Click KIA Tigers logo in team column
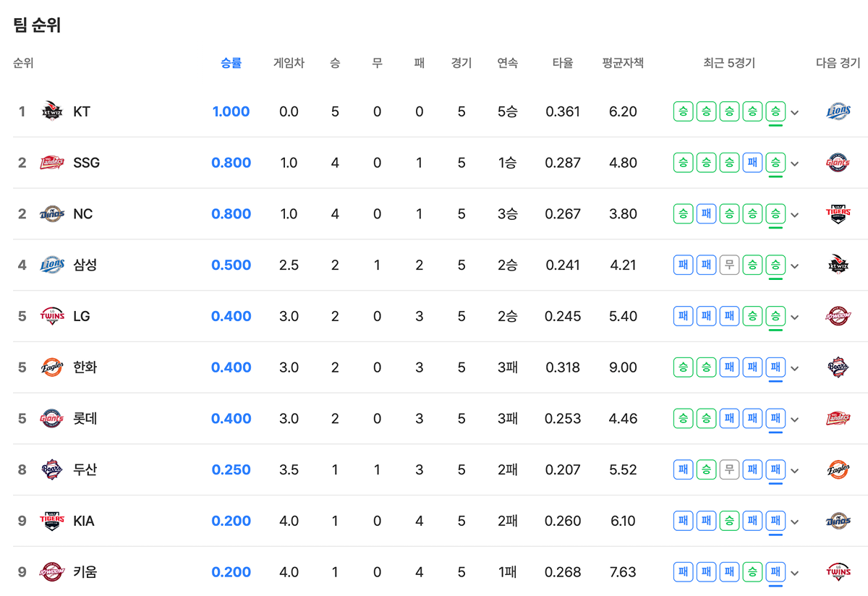Viewport: 868px width, 596px height. click(x=52, y=521)
